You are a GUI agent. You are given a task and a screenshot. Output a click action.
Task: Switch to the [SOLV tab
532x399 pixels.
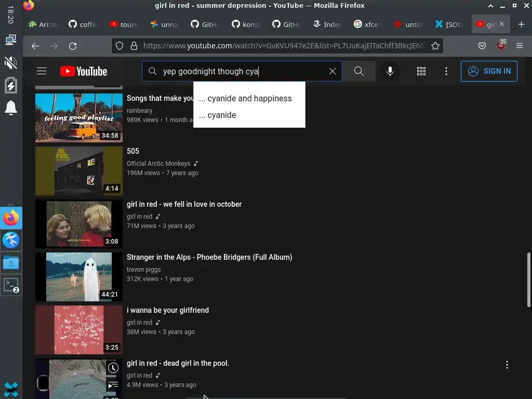point(450,24)
